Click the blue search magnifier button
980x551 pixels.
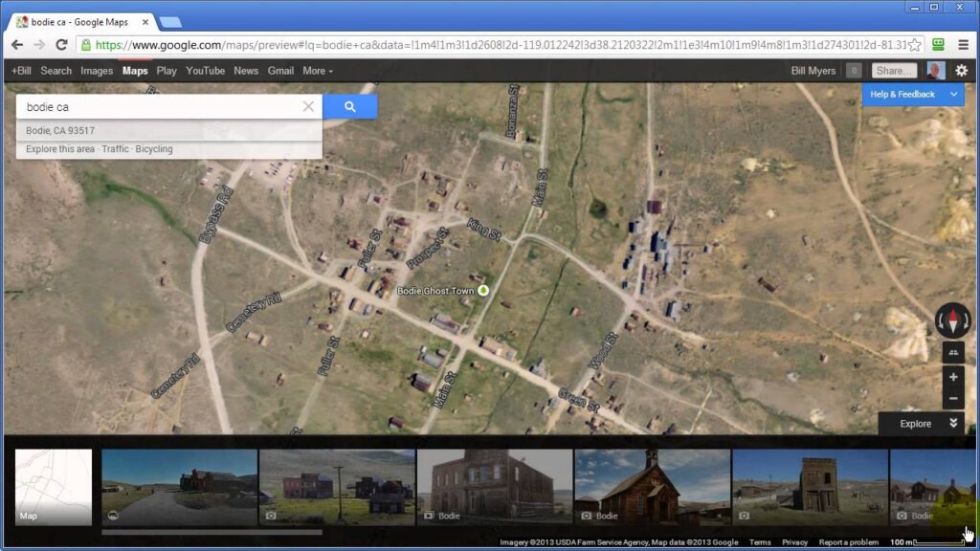click(350, 107)
